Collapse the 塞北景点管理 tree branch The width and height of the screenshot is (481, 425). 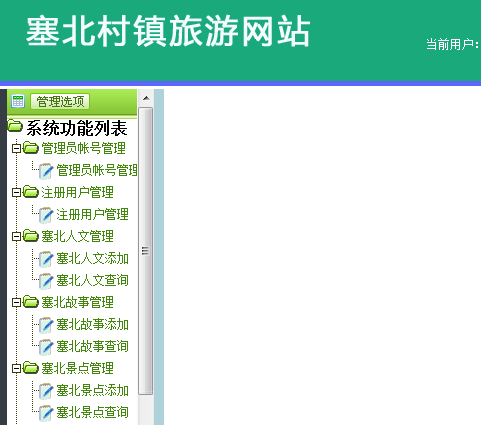[16, 368]
